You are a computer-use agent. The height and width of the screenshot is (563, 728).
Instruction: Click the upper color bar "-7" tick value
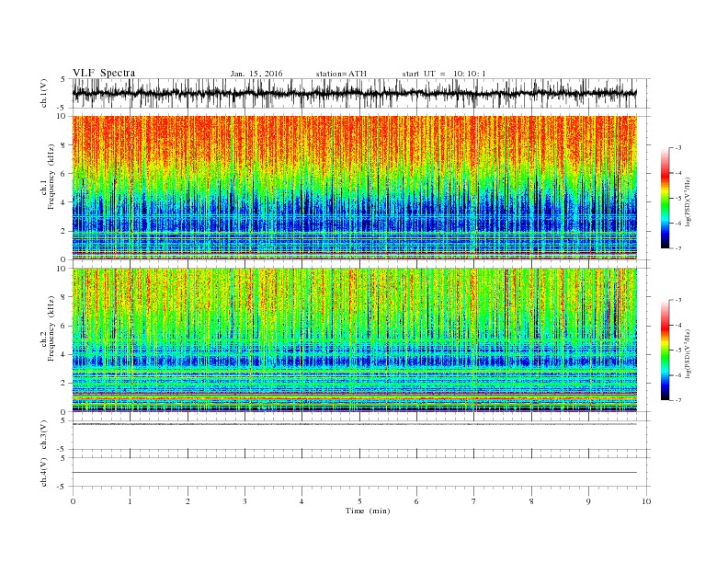click(677, 248)
